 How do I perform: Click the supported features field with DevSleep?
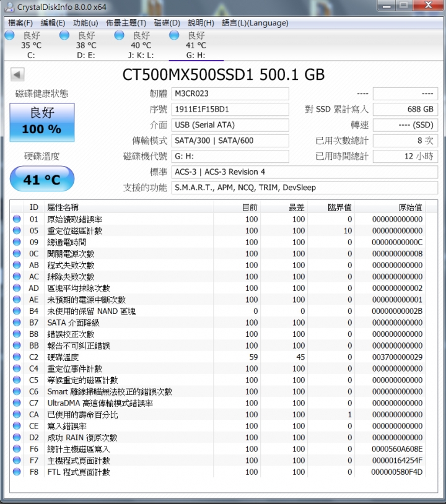coord(305,188)
